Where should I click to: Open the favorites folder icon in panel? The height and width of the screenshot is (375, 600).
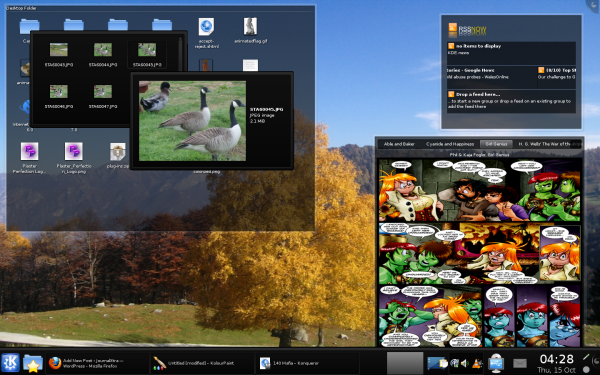(33, 363)
